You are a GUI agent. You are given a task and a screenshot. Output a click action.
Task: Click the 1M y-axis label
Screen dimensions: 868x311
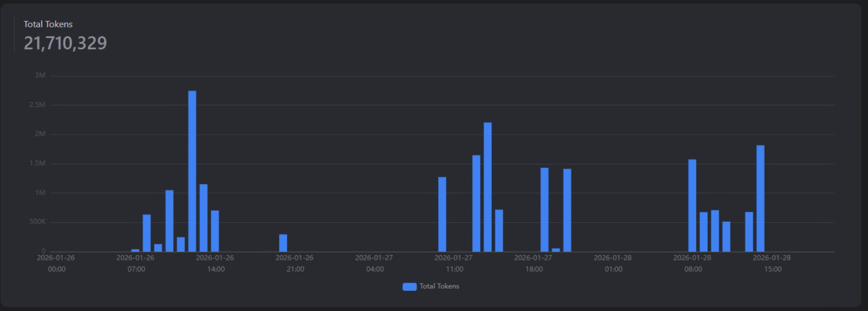tap(40, 193)
